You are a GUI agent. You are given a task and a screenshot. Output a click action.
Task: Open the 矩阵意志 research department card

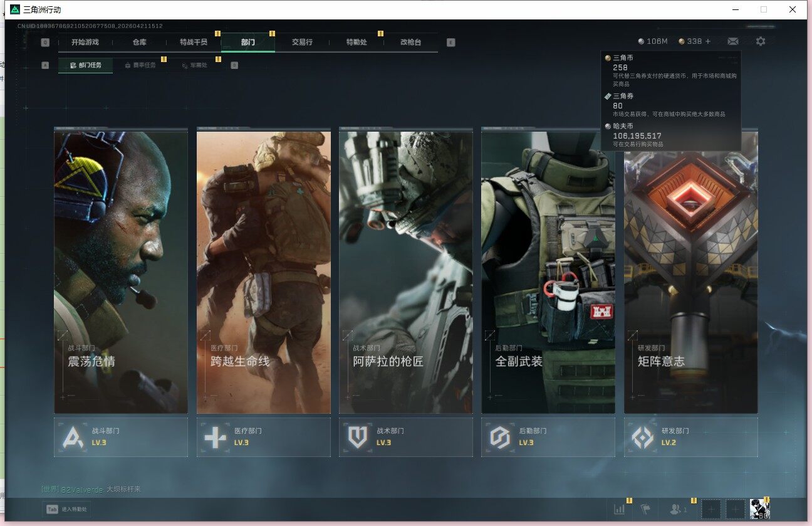691,272
